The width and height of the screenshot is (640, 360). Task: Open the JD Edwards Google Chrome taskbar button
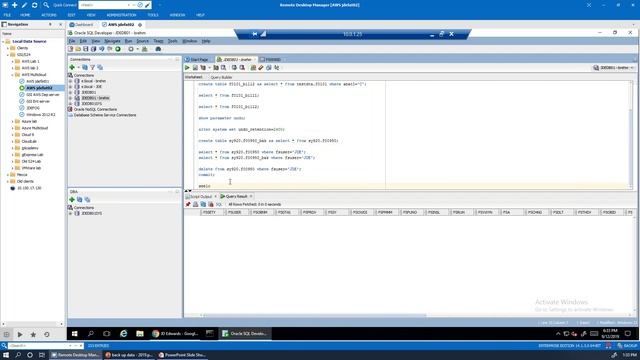175,333
